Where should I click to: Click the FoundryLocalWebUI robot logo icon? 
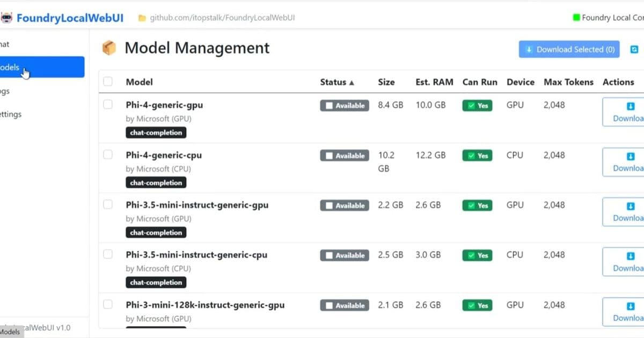click(x=6, y=18)
